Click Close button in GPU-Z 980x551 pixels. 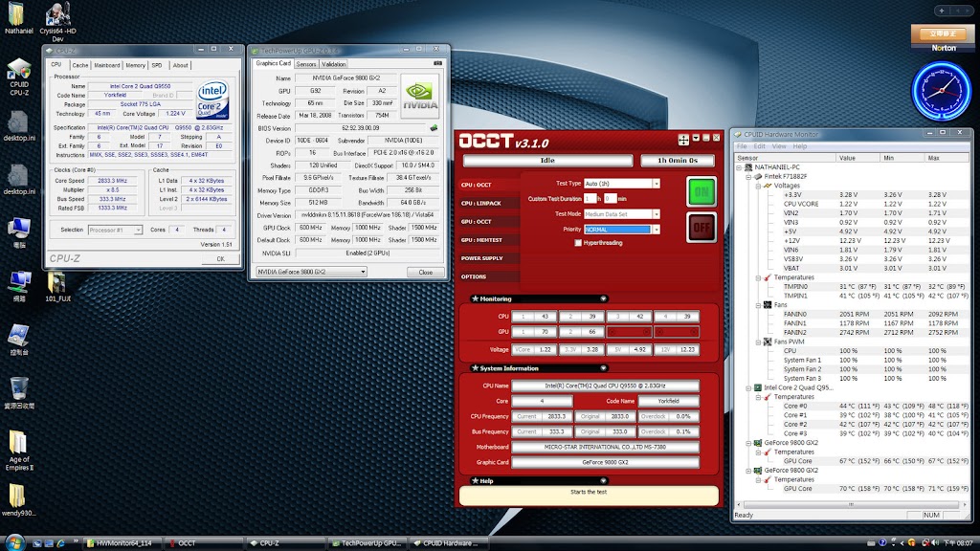[x=426, y=272]
